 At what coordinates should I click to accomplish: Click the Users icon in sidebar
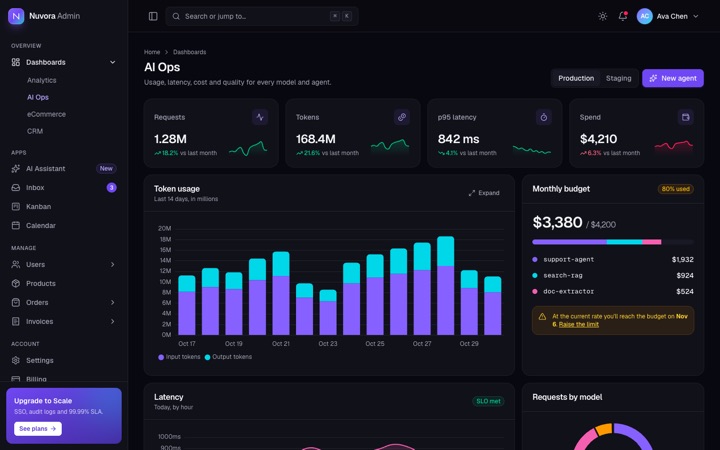16,264
